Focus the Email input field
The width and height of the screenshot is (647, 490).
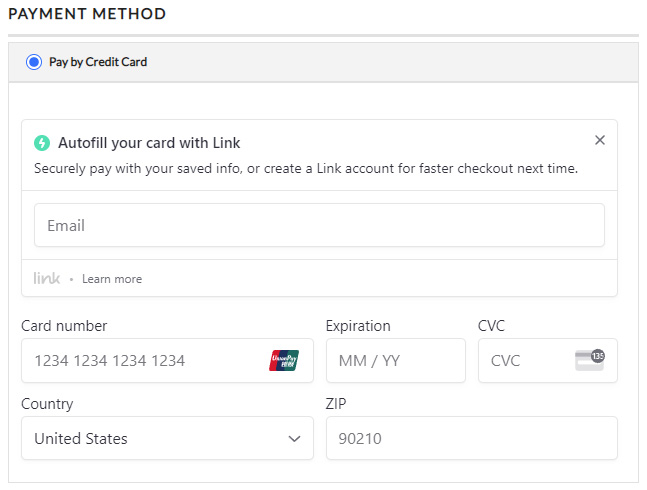[x=319, y=225]
